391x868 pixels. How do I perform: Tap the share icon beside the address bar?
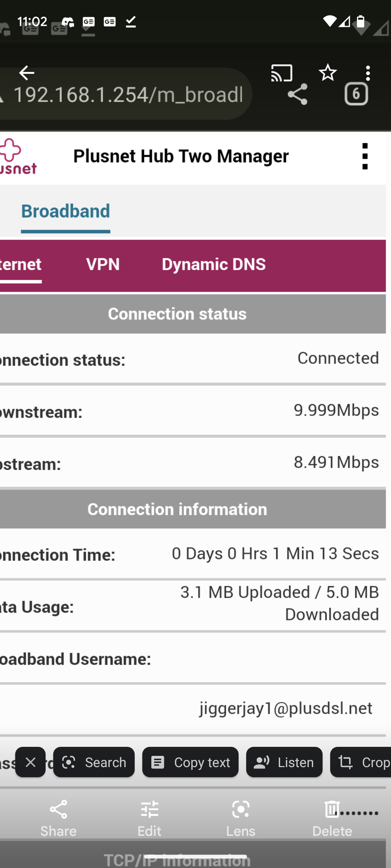[x=298, y=94]
